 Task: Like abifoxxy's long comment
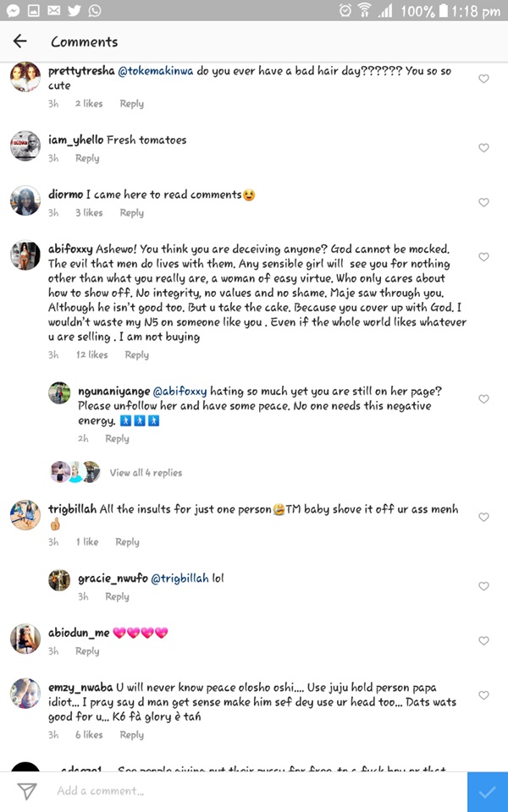[x=483, y=257]
